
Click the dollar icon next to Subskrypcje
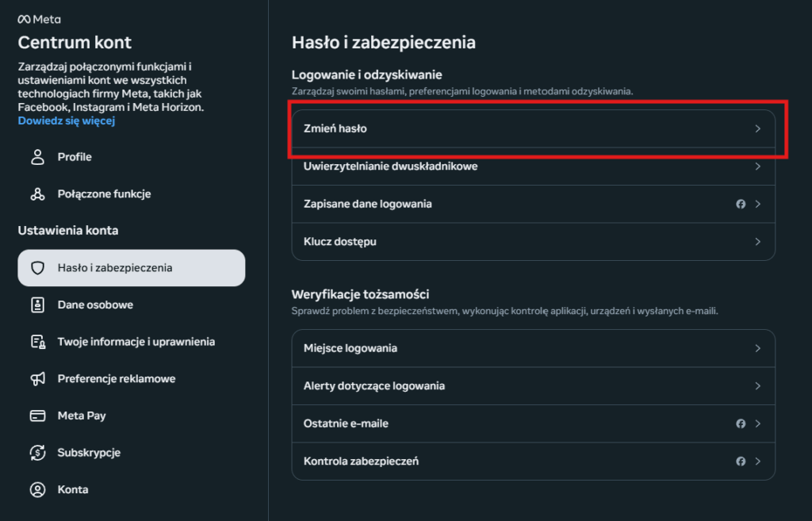point(37,452)
